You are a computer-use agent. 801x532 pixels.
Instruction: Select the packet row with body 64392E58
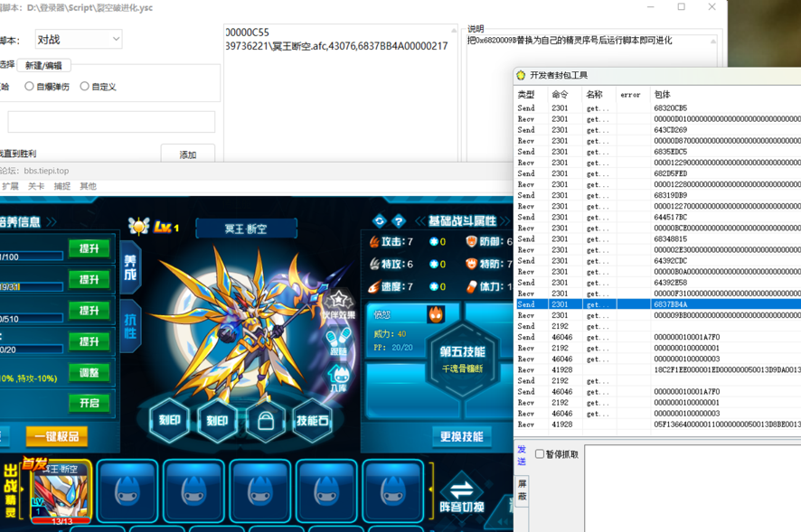(658, 283)
